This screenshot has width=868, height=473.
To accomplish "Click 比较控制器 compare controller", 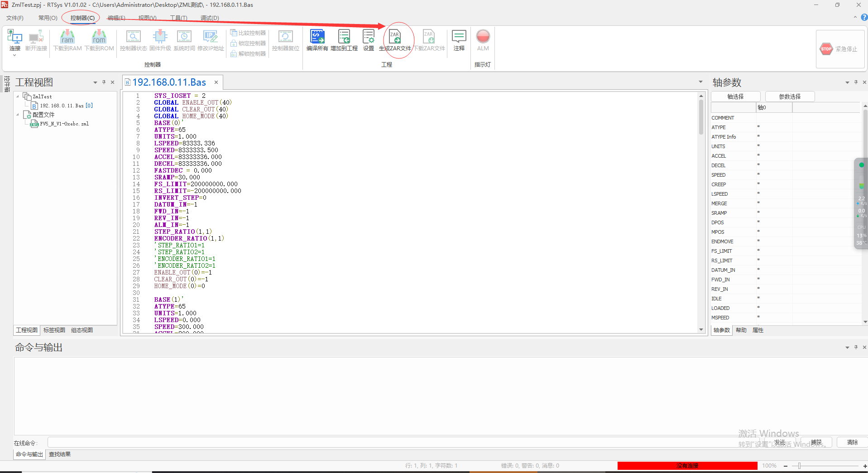I will 248,33.
